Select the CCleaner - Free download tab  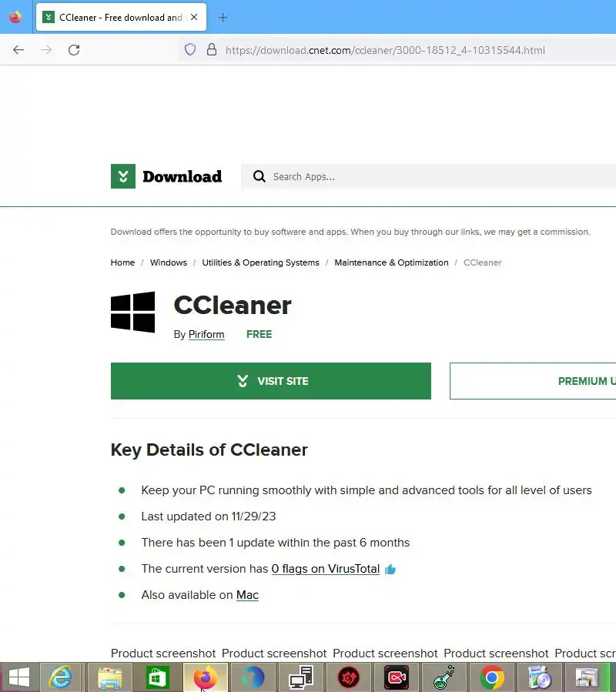121,17
